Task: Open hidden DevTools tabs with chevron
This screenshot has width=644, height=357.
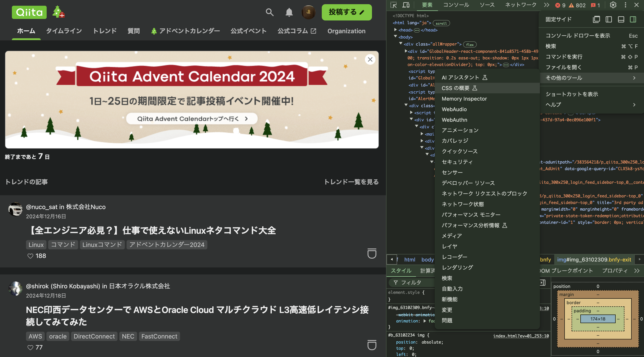Action: (x=547, y=5)
